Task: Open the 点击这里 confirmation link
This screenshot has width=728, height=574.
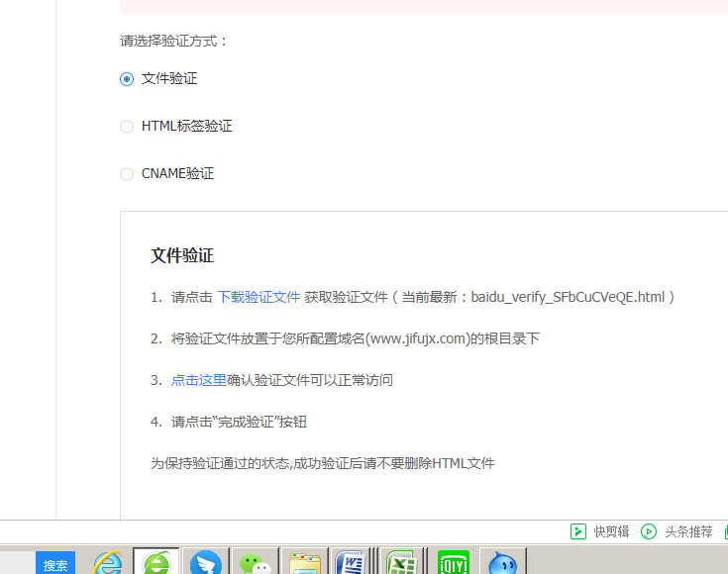Action: (198, 380)
